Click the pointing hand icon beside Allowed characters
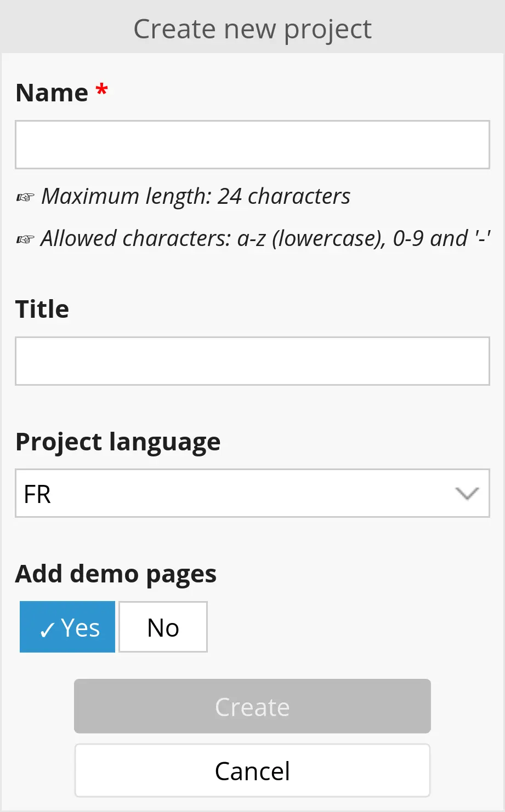Image resolution: width=505 pixels, height=812 pixels. (x=25, y=239)
